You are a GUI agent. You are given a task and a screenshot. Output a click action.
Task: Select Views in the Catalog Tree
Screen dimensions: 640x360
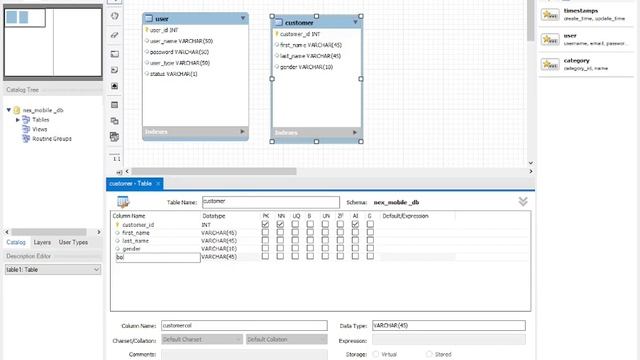click(x=40, y=129)
